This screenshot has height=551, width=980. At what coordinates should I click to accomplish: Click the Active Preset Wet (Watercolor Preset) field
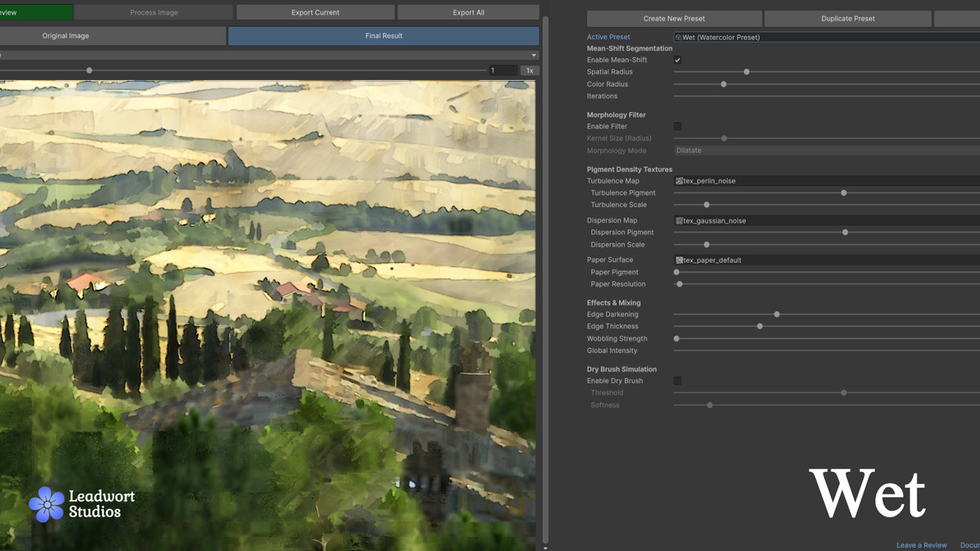[x=826, y=38]
